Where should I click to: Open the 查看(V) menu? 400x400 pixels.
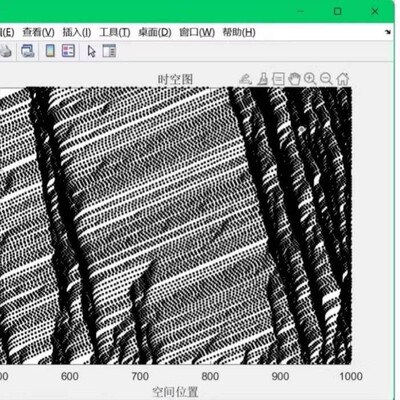(x=38, y=32)
